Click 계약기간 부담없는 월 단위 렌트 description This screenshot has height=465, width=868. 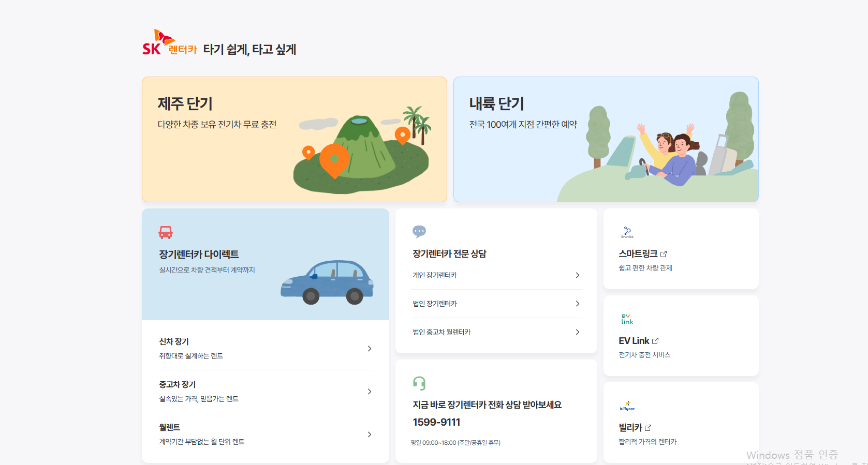202,442
